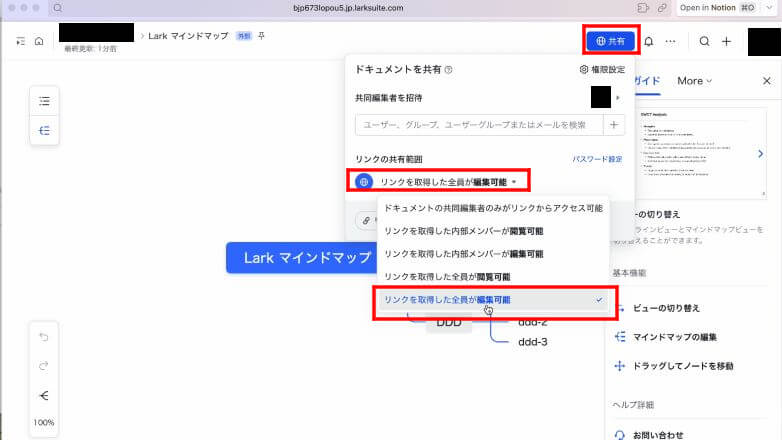782x440 pixels.
Task: Open the More tab dropdown
Action: (x=694, y=81)
